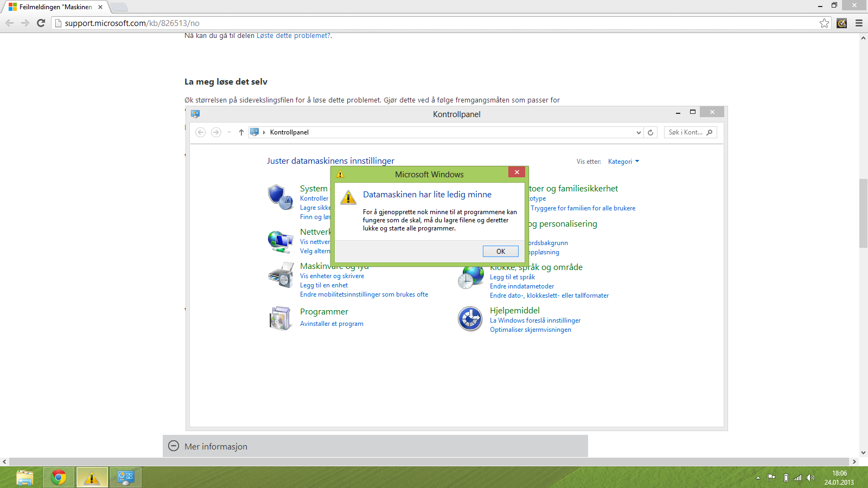This screenshot has width=868, height=488.
Task: Open a new Chrome tab
Action: pos(119,7)
